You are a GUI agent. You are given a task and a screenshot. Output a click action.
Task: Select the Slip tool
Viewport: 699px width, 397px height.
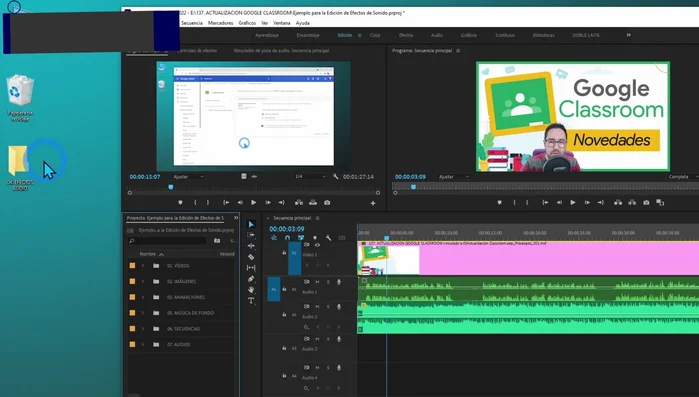click(251, 268)
